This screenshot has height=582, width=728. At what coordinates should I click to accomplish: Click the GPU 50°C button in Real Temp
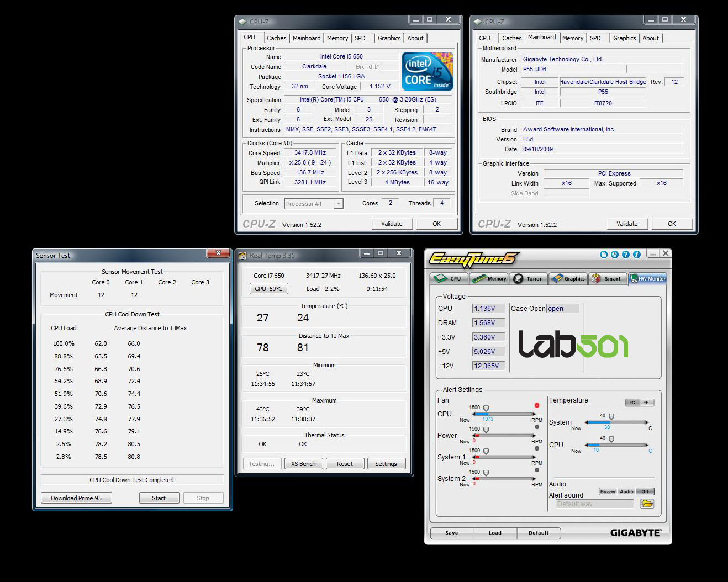tap(268, 289)
